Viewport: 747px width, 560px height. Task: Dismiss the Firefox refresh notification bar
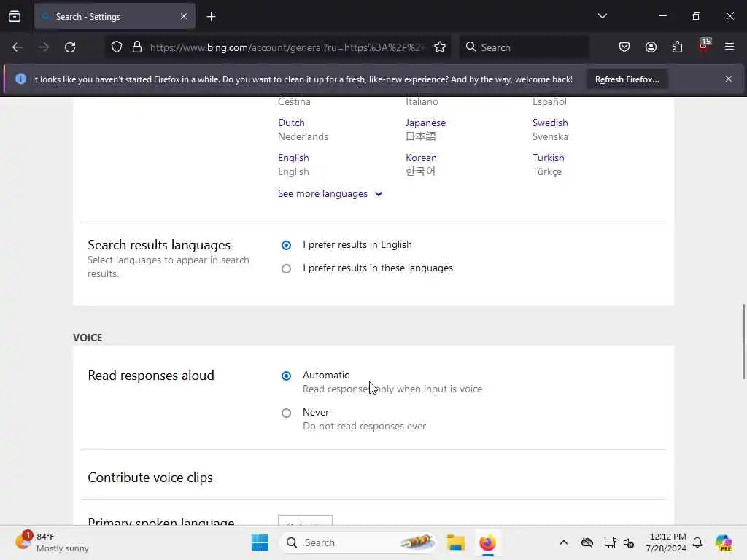click(729, 79)
